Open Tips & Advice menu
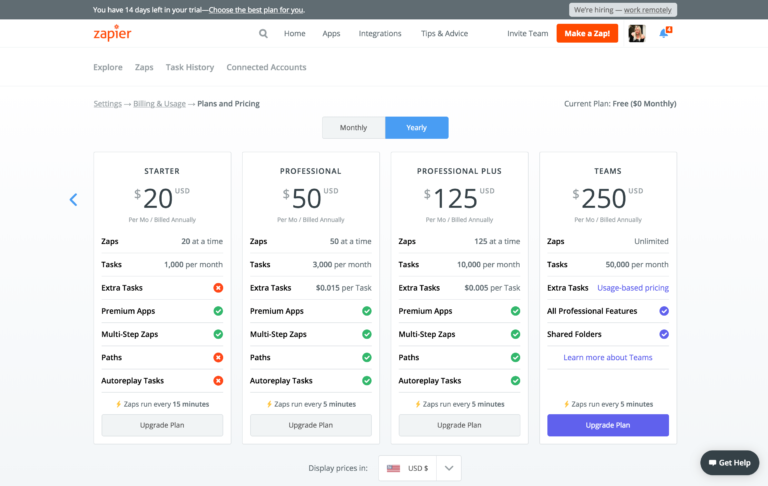768x486 pixels. tap(444, 33)
